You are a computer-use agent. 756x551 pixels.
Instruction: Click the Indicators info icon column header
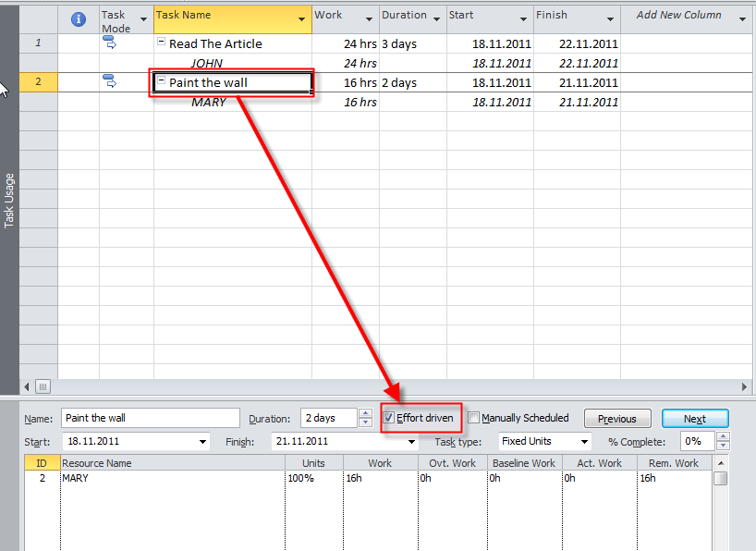[x=79, y=18]
